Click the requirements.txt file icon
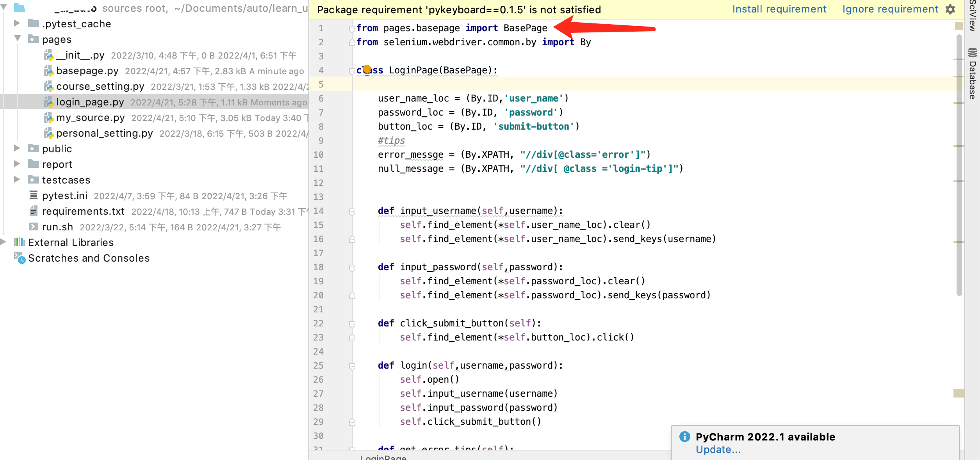Viewport: 980px width, 460px height. (x=34, y=211)
